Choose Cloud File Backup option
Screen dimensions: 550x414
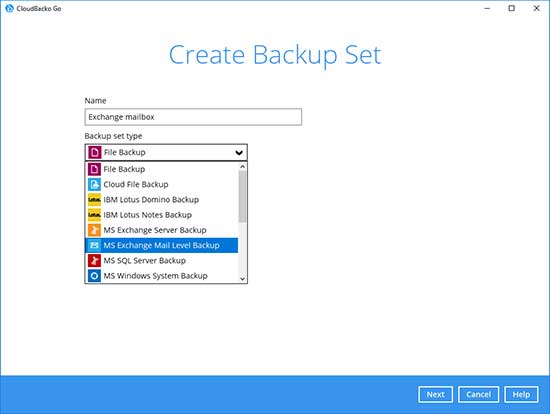(162, 184)
